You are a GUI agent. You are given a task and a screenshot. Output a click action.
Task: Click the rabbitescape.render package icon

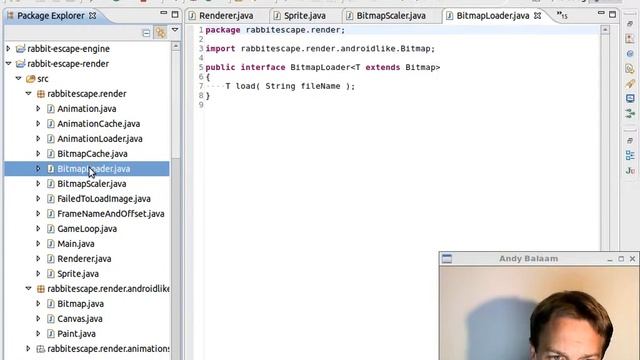40,94
